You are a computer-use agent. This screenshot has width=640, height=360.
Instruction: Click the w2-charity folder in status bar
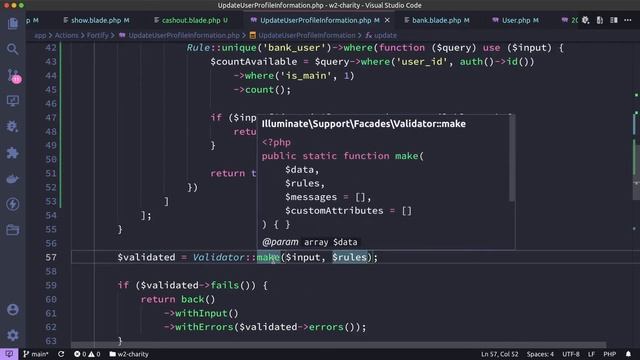pos(129,354)
